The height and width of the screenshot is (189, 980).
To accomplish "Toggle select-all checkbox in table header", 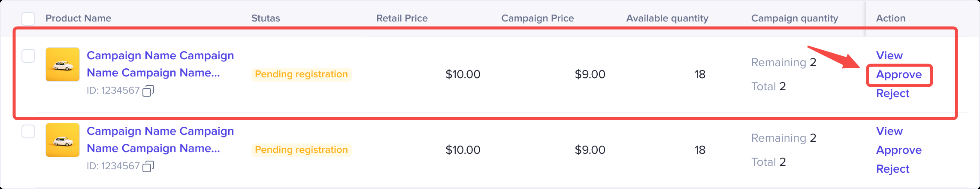I will click(x=28, y=18).
